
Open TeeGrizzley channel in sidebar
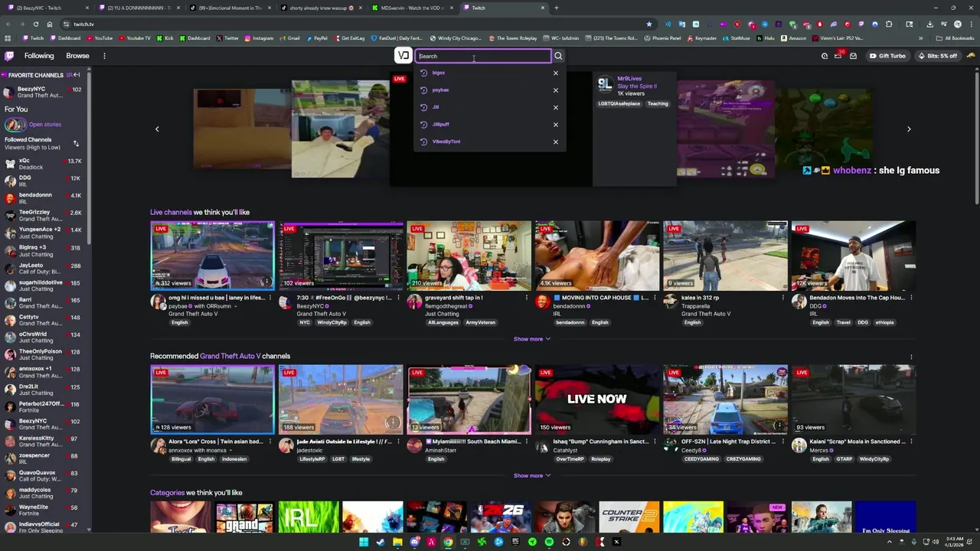tap(46, 216)
